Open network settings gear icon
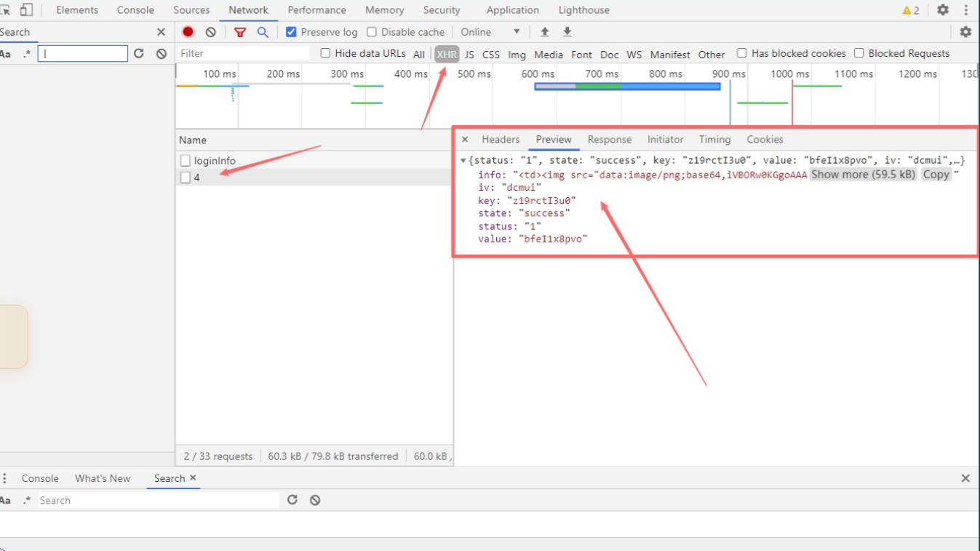Image resolution: width=980 pixels, height=551 pixels. [x=965, y=32]
